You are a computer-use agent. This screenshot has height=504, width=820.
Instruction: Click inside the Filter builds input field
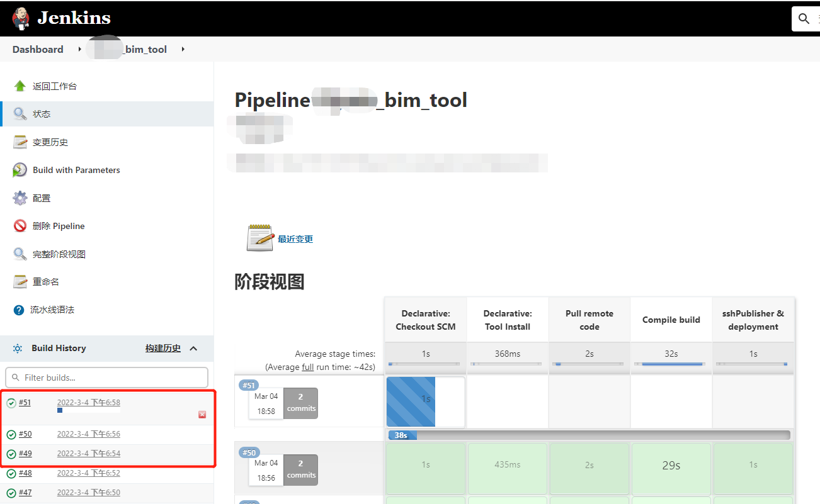(x=106, y=378)
